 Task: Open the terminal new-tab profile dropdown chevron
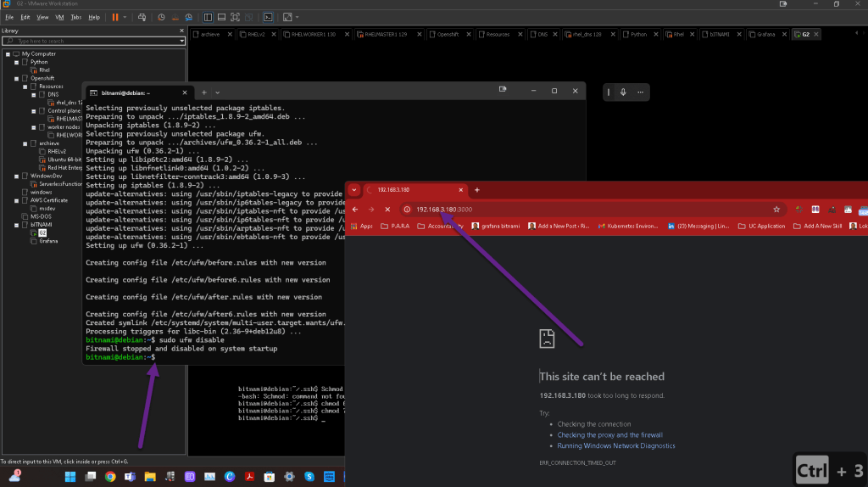[218, 92]
